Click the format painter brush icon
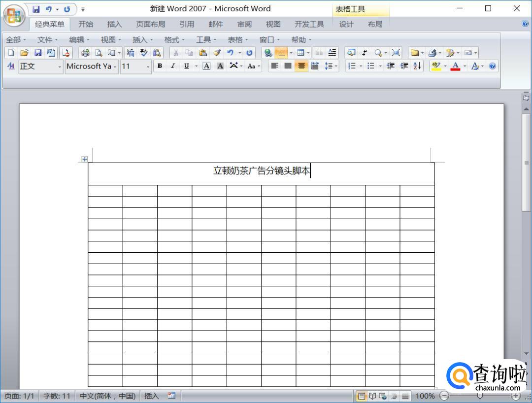This screenshot has height=403, width=532. coord(217,53)
